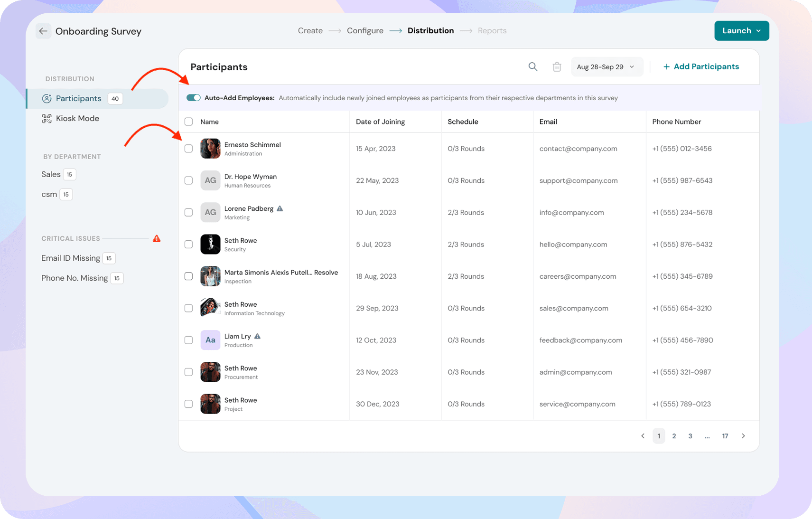Click Liam Lry's Aa avatar
This screenshot has width=812, height=519.
point(210,340)
